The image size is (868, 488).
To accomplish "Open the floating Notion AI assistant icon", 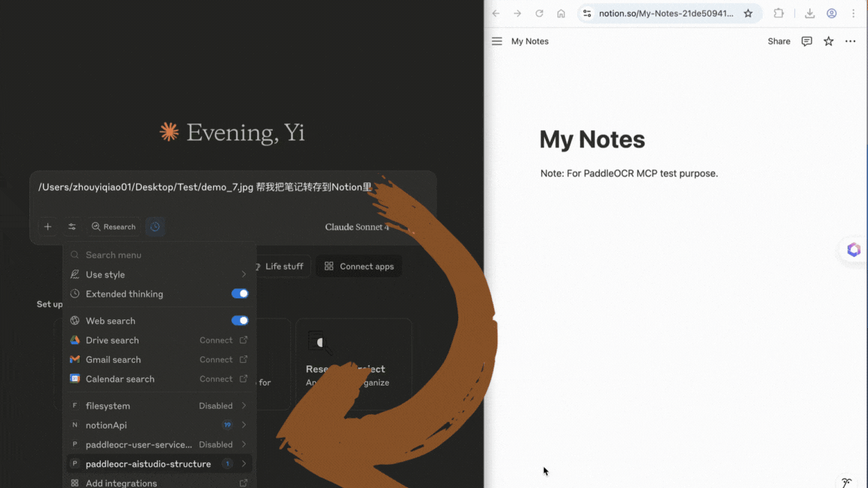I will 854,249.
